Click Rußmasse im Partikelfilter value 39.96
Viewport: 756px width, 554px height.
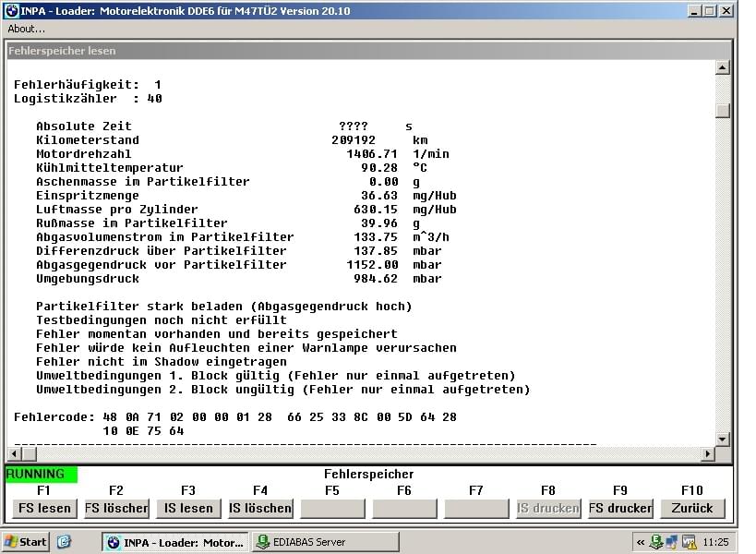379,223
